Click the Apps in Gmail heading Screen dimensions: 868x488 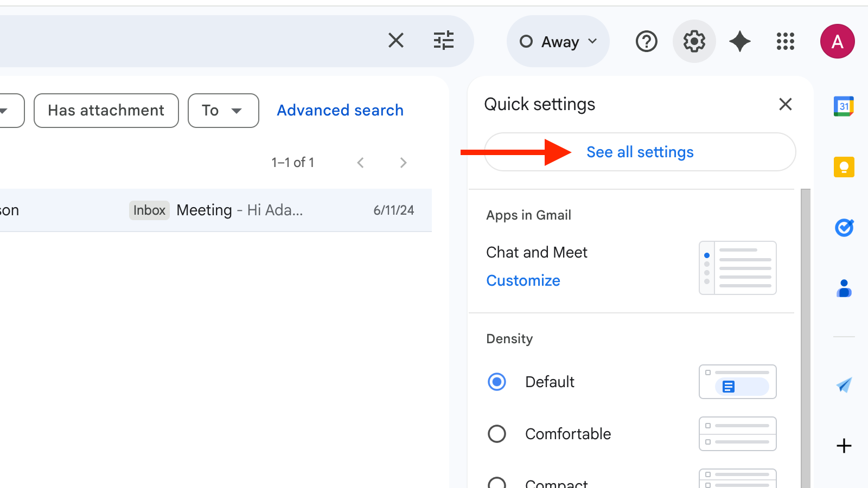pyautogui.click(x=528, y=215)
